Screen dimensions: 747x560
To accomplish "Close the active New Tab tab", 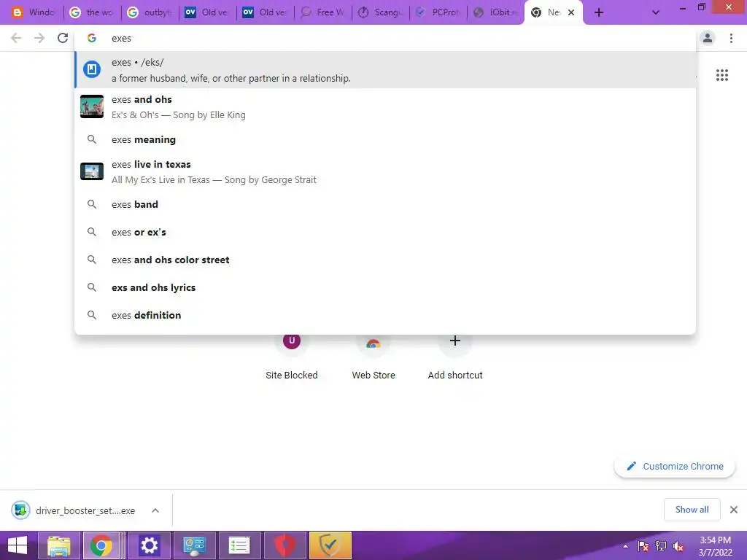I will point(571,12).
